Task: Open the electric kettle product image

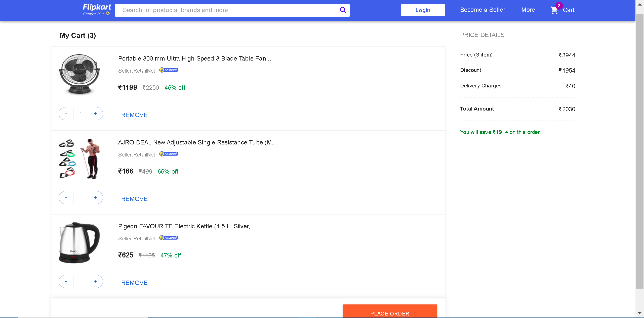Action: point(79,243)
